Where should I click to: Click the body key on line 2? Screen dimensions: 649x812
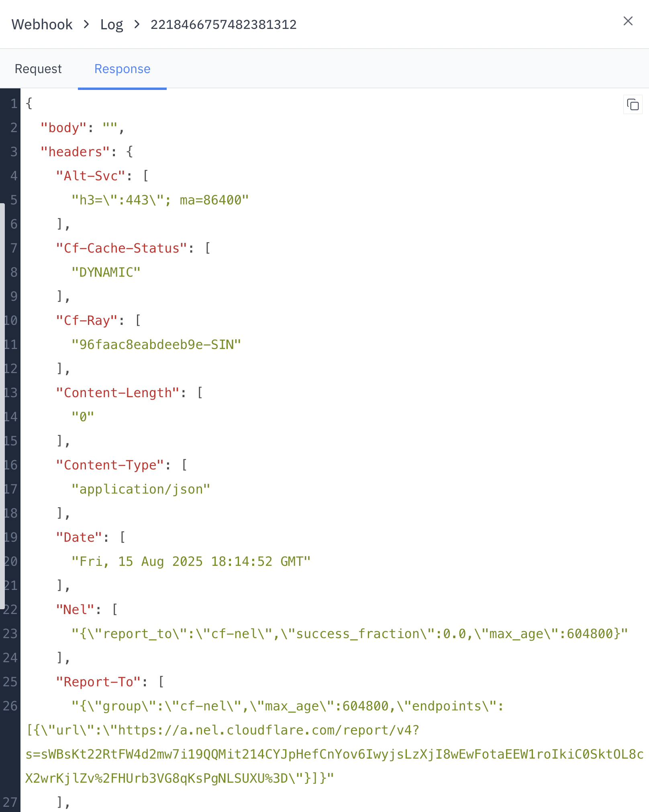pyautogui.click(x=64, y=128)
